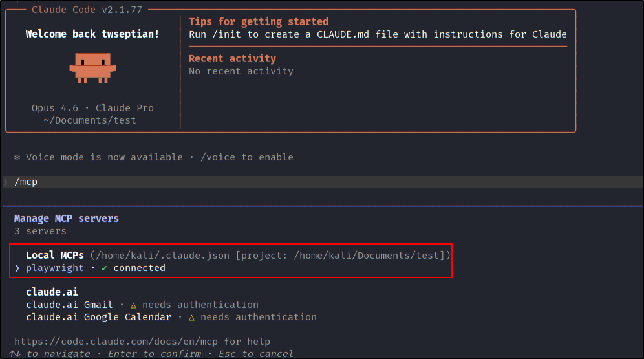
Task: Click the warning triangle next to Gmail
Action: pyautogui.click(x=133, y=305)
